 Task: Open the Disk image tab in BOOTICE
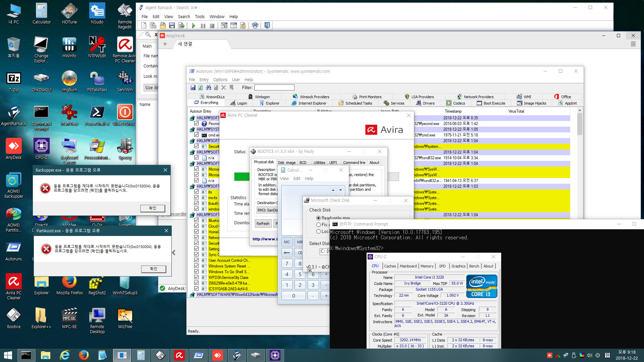(286, 163)
